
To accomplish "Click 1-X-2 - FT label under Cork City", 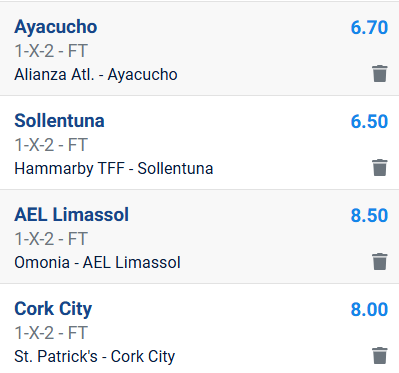I will 51,333.
